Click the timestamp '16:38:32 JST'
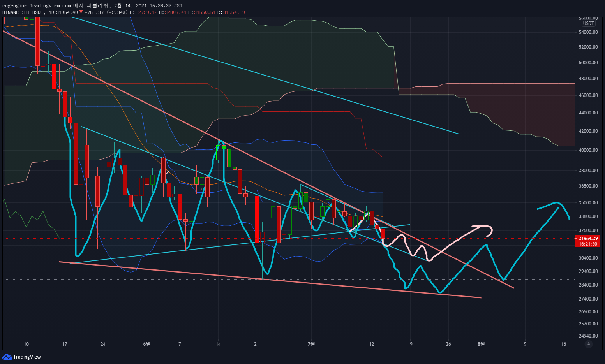This screenshot has width=605, height=364. click(166, 6)
